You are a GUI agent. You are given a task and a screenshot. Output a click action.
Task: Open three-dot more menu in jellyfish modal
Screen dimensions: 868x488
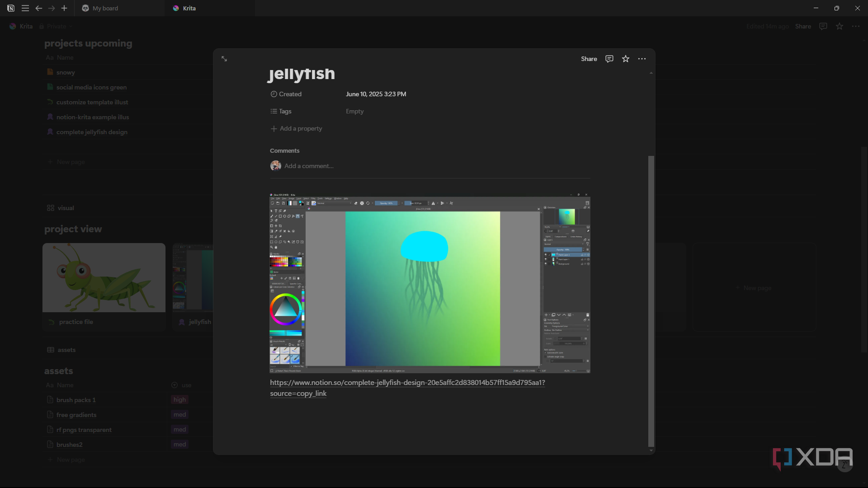(642, 59)
